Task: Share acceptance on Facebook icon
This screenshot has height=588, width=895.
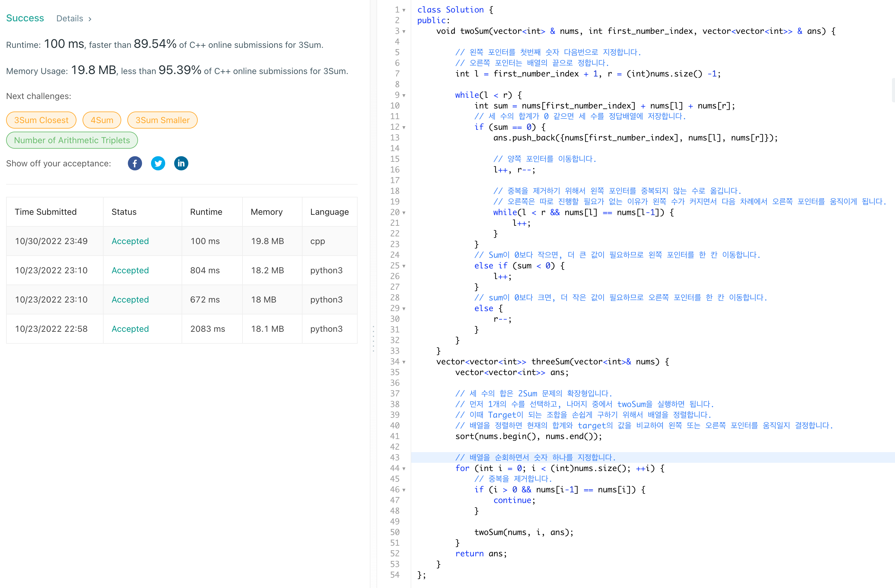Action: click(135, 163)
